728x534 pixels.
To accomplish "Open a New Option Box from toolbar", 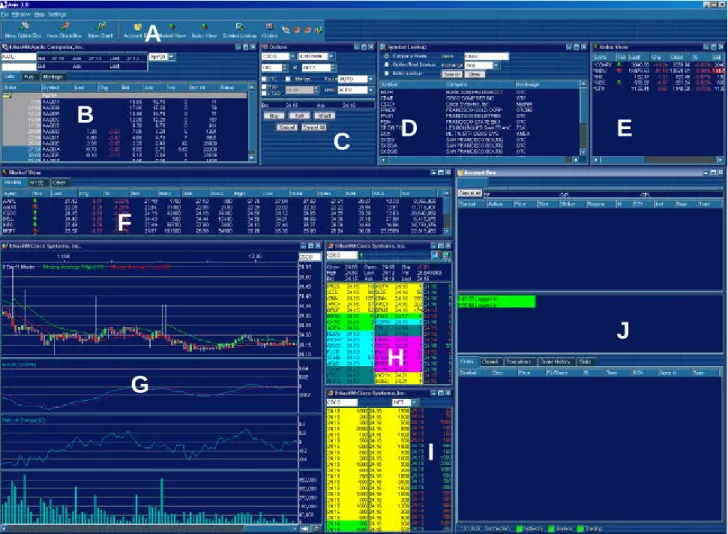I will click(23, 30).
